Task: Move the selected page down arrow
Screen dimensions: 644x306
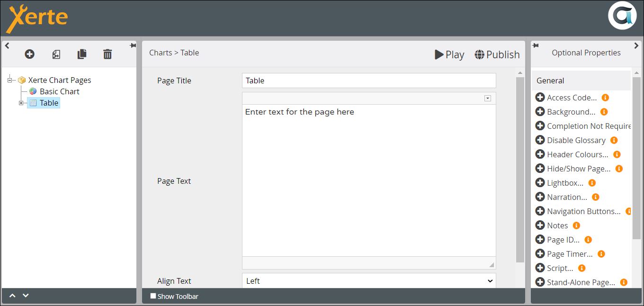Action: click(x=26, y=296)
